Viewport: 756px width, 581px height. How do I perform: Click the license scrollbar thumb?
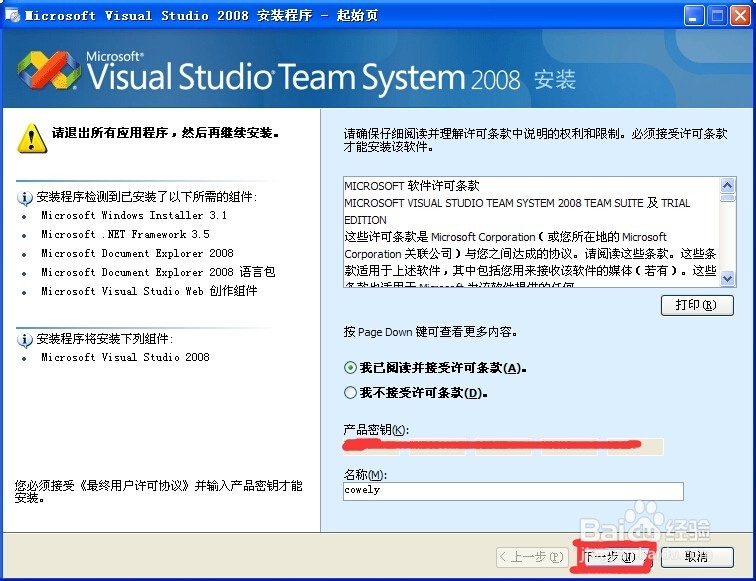click(728, 198)
